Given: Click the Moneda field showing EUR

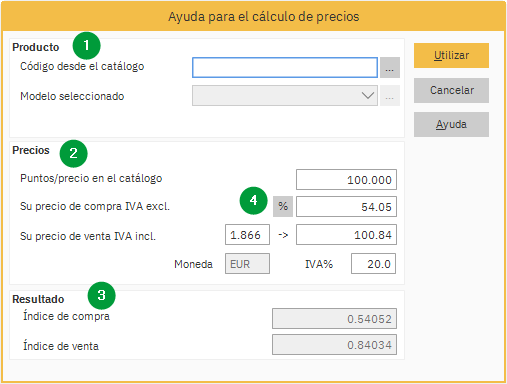Looking at the screenshot, I should tap(247, 264).
